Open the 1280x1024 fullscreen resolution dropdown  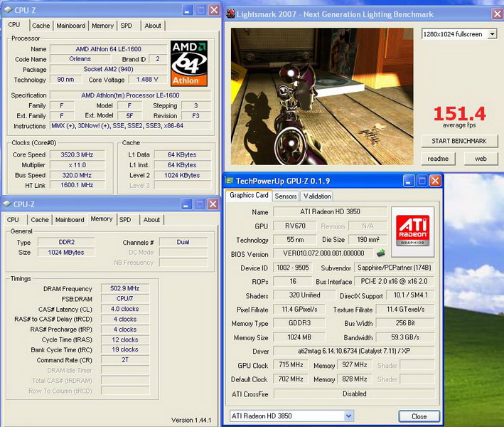click(492, 34)
